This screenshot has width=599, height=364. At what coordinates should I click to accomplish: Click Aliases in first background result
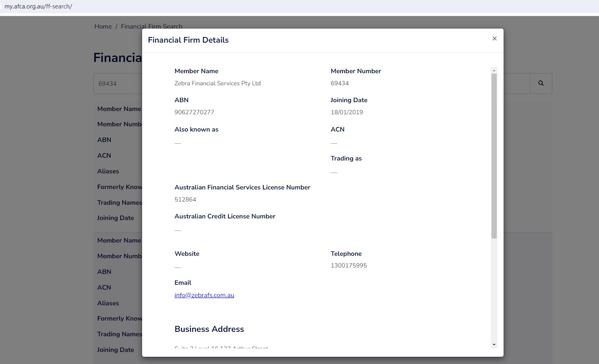coord(108,171)
